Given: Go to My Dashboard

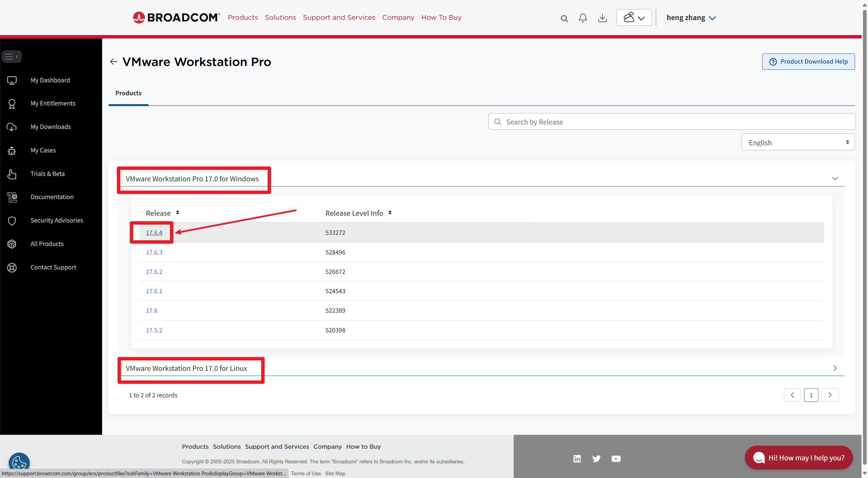Looking at the screenshot, I should (x=50, y=80).
